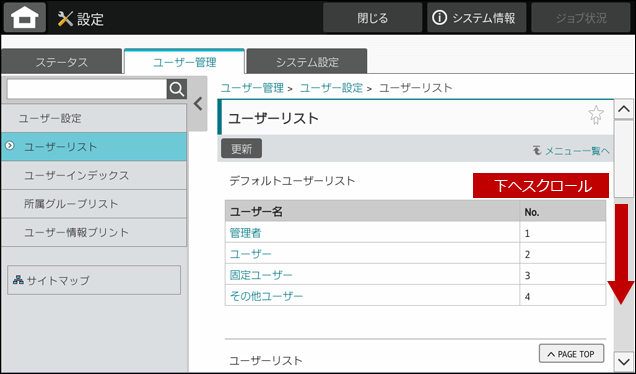This screenshot has width=636, height=374.
Task: Add page to favorites with star icon
Action: tap(596, 115)
